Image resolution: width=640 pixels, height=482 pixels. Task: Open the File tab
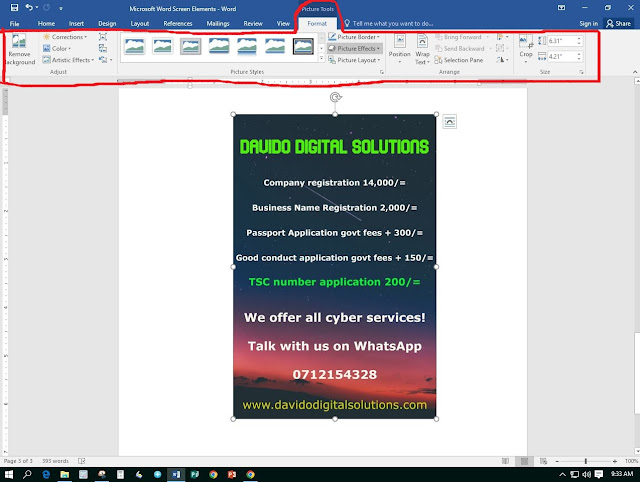point(14,24)
